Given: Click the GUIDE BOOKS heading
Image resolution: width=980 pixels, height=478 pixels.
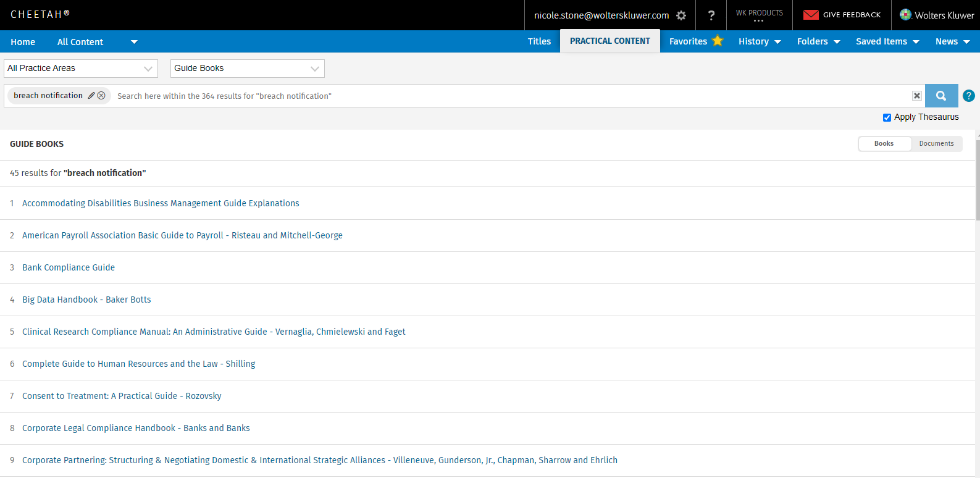Looking at the screenshot, I should point(36,144).
